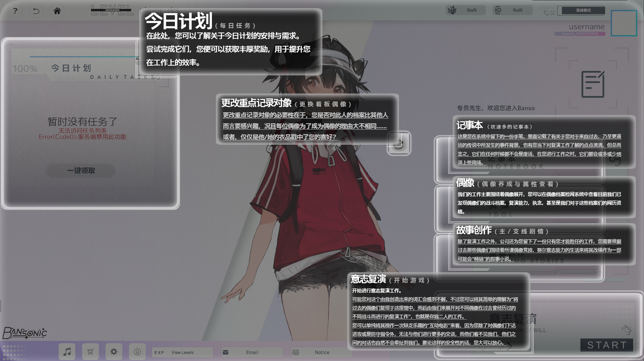Click the calendar icon beside Notice
The image size is (644, 361).
tap(296, 352)
